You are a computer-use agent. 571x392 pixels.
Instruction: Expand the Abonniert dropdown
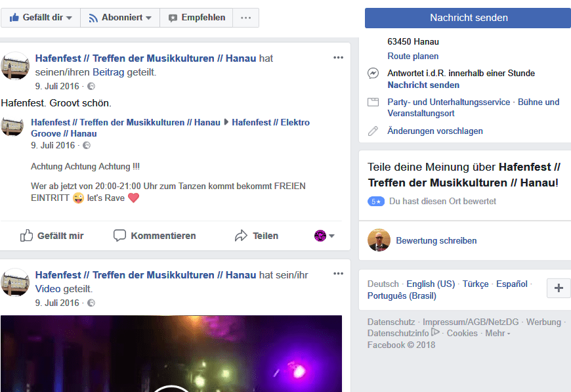tap(120, 18)
